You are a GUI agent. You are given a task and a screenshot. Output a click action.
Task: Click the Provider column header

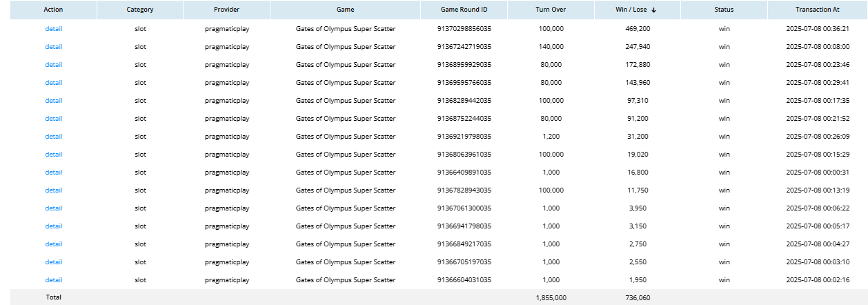pos(226,10)
